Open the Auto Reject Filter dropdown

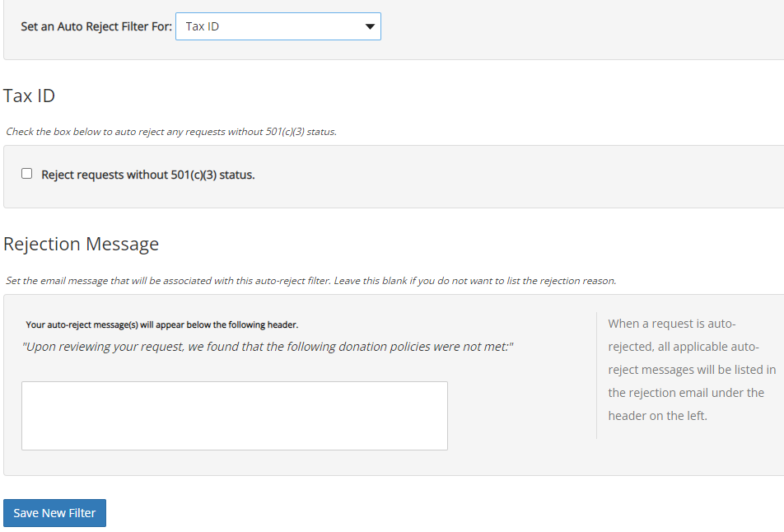(278, 26)
